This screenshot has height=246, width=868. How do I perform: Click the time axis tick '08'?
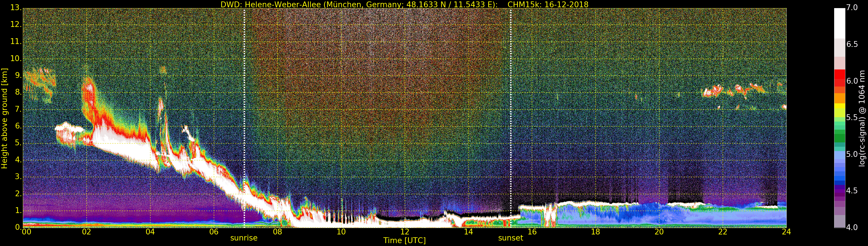tap(277, 232)
